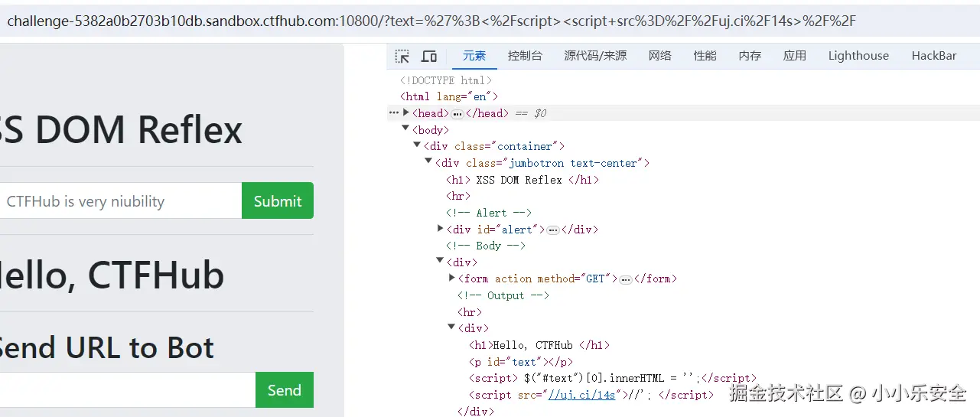Select the h1 XSS DOM Reflex line
The height and width of the screenshot is (417, 980).
point(523,180)
